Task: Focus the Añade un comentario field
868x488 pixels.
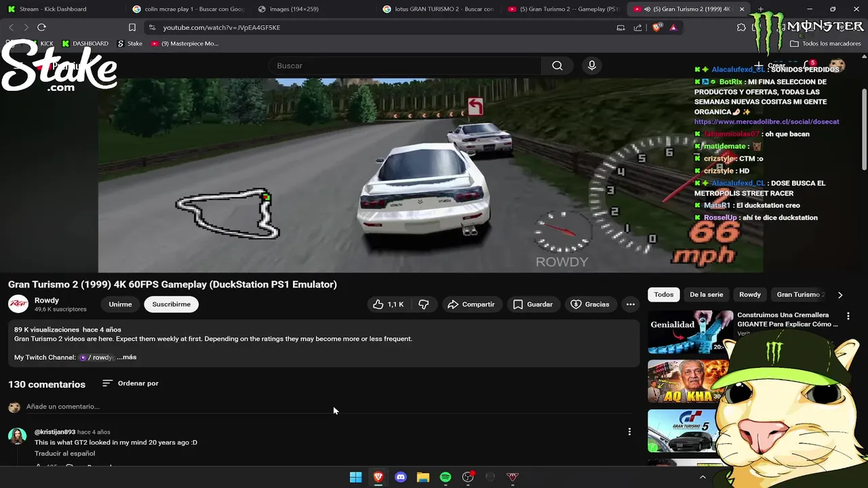Action: (x=329, y=407)
